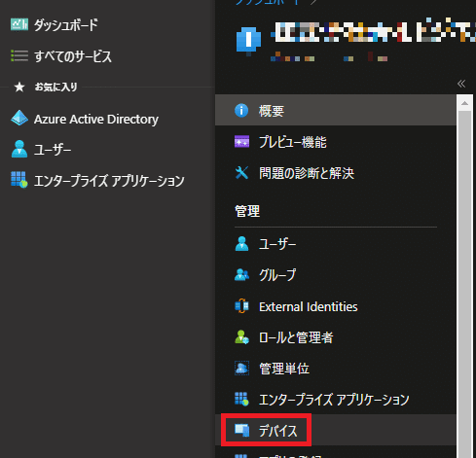This screenshot has height=458, width=476.
Task: Click the エンタープライズ アプリケーション grid icon in favorites
Action: click(19, 180)
